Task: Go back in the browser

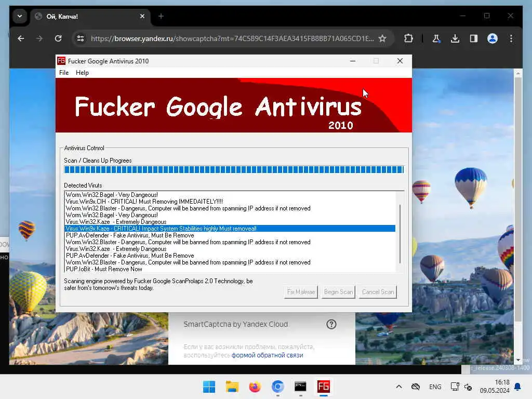Action: pos(21,38)
